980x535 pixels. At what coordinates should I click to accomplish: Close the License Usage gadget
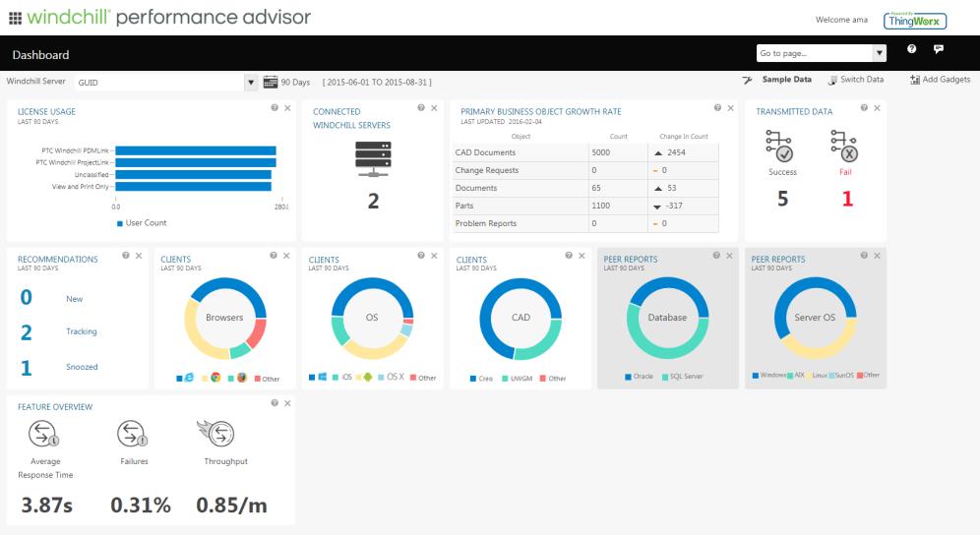(x=287, y=108)
